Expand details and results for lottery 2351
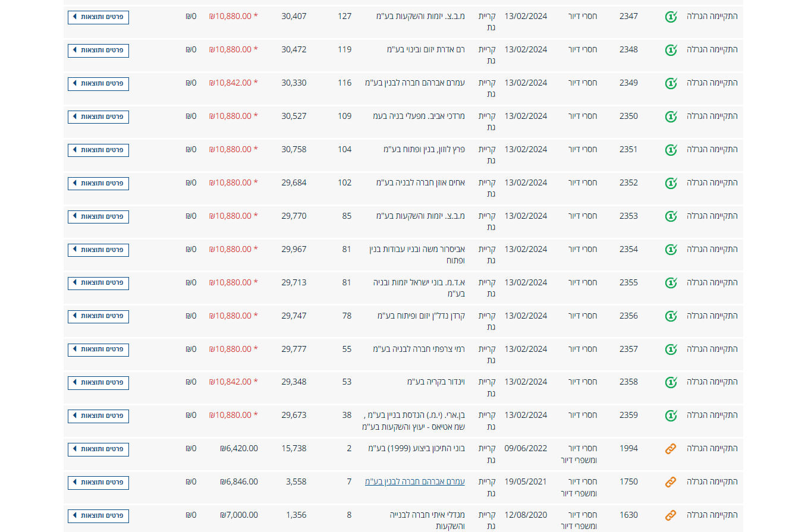The width and height of the screenshot is (789, 532). 98,150
